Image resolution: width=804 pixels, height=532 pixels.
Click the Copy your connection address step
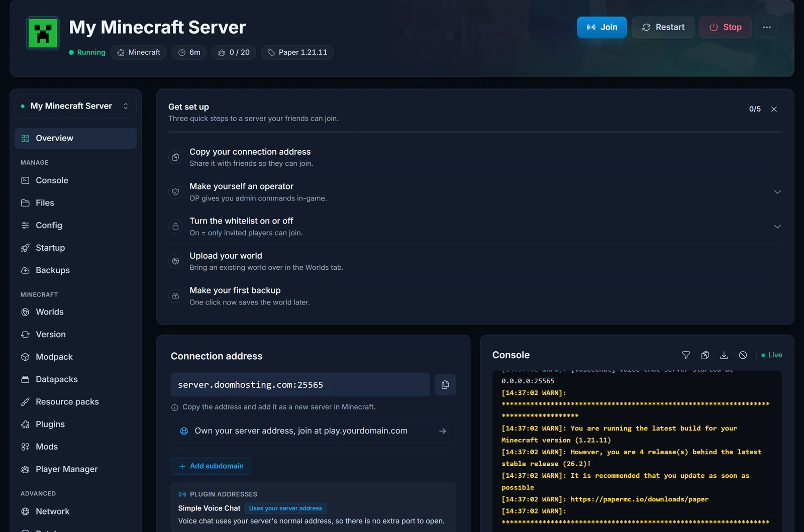pos(475,157)
